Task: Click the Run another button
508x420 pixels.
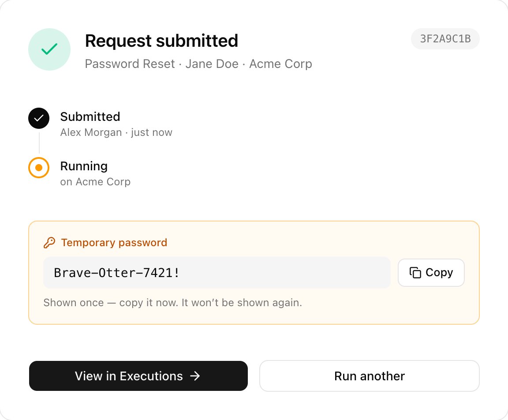Action: [x=370, y=376]
